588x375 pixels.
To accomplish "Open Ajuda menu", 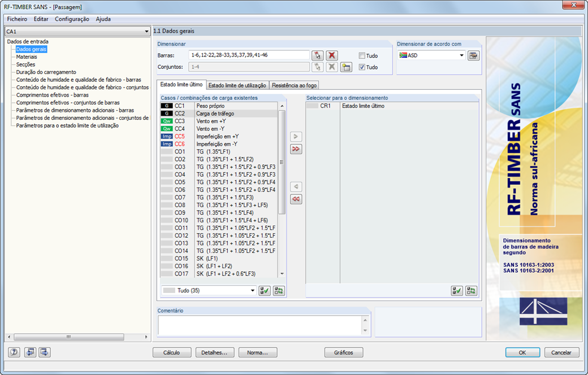I will pyautogui.click(x=103, y=19).
